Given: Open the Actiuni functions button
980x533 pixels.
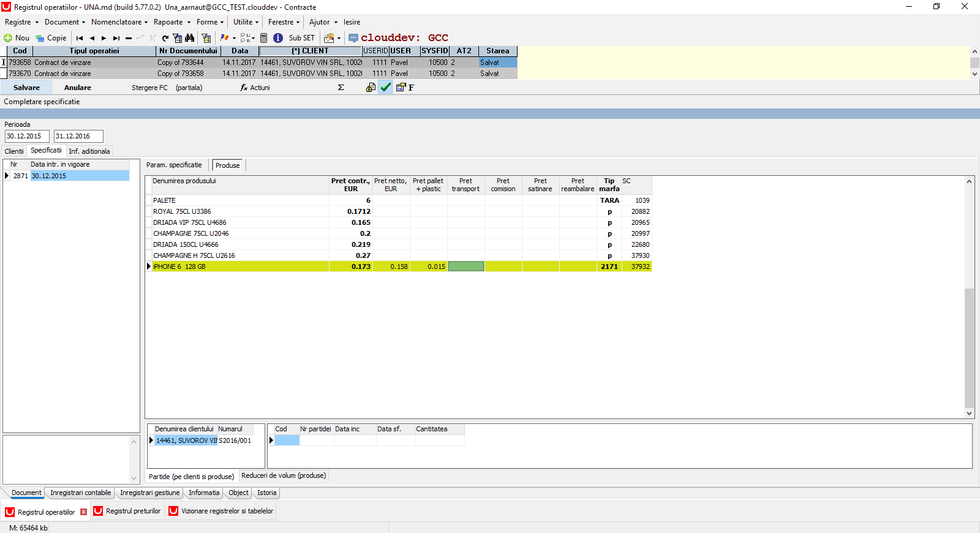Looking at the screenshot, I should [255, 88].
